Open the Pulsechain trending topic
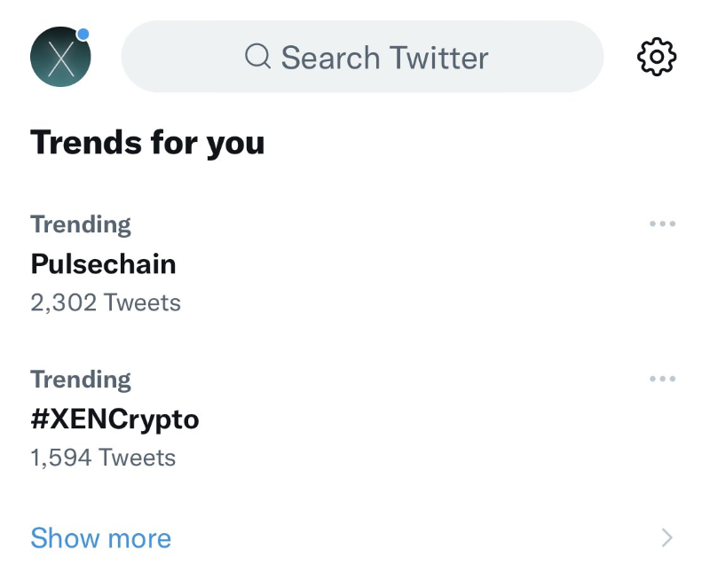The height and width of the screenshot is (588, 710). click(103, 264)
